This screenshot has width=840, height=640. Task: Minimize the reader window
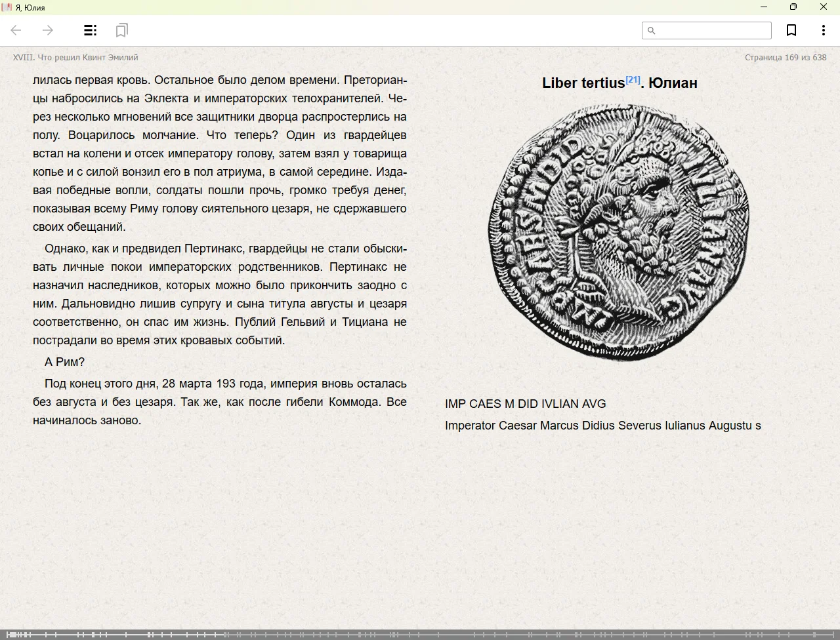tap(764, 7)
